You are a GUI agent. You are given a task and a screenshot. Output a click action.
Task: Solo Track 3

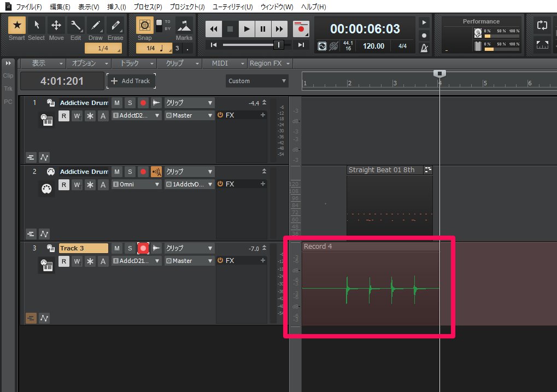pos(130,248)
